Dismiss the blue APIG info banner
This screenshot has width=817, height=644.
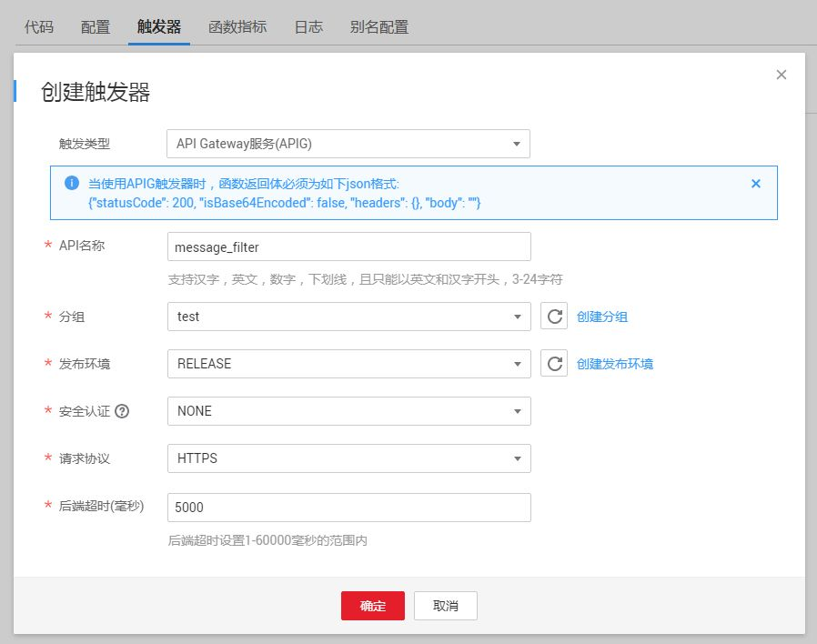tap(755, 184)
